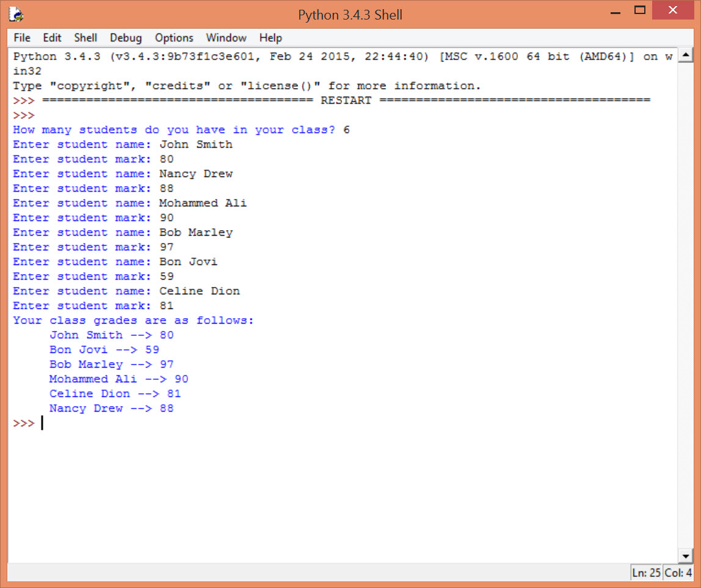Screen dimensions: 701x588
Task: Click the Python version text at the top
Action: click(183, 56)
